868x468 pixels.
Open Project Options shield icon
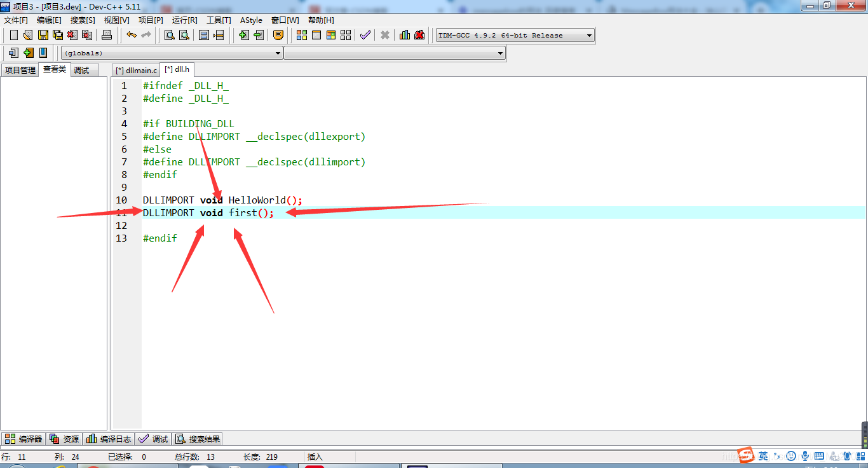[278, 35]
